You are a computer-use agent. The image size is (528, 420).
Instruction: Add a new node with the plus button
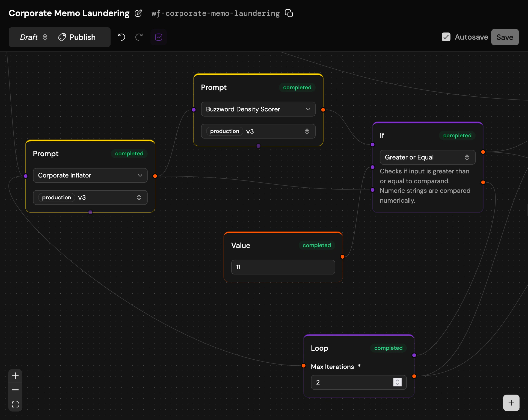point(511,403)
